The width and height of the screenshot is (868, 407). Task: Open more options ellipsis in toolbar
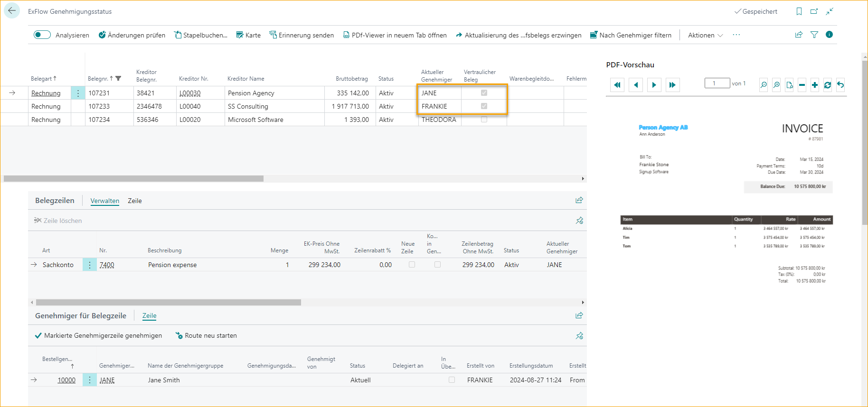click(x=736, y=35)
